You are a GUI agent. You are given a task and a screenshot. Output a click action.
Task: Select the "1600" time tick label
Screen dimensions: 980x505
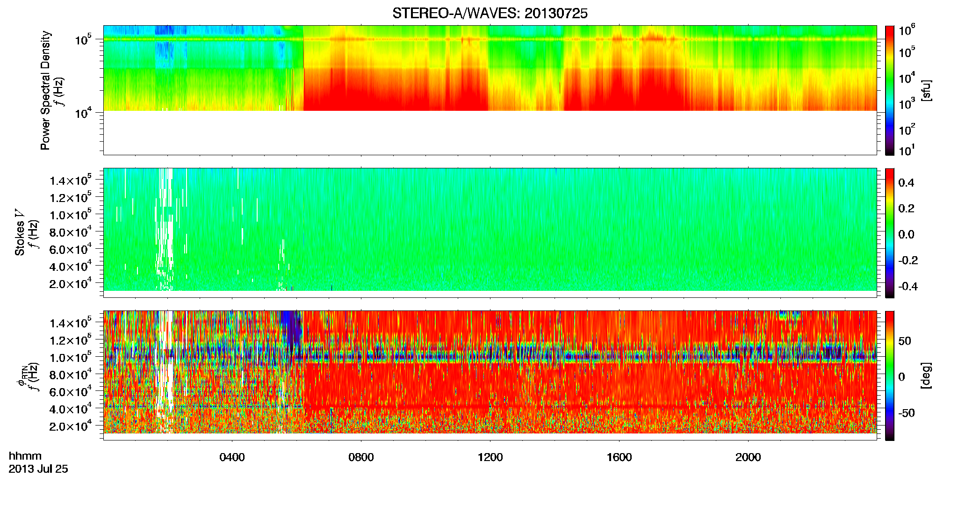point(619,457)
